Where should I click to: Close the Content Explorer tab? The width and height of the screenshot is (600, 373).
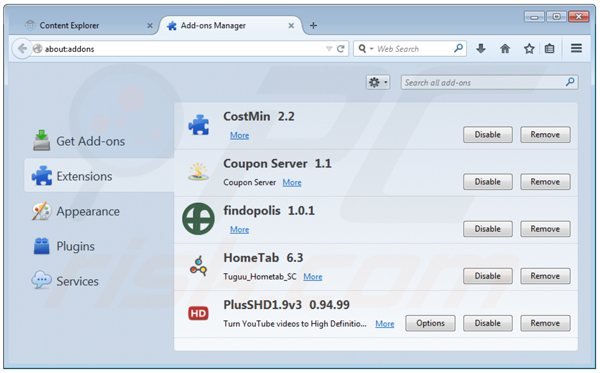pos(150,26)
